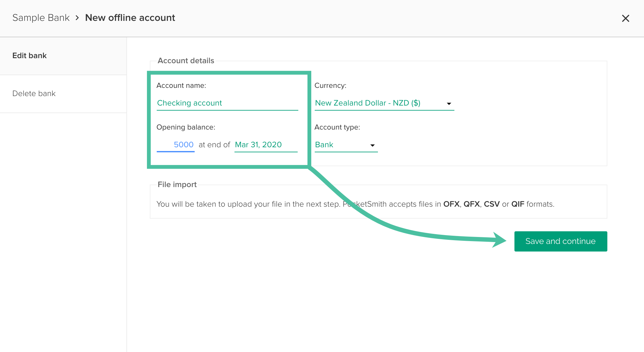Click the Account details heading

186,61
